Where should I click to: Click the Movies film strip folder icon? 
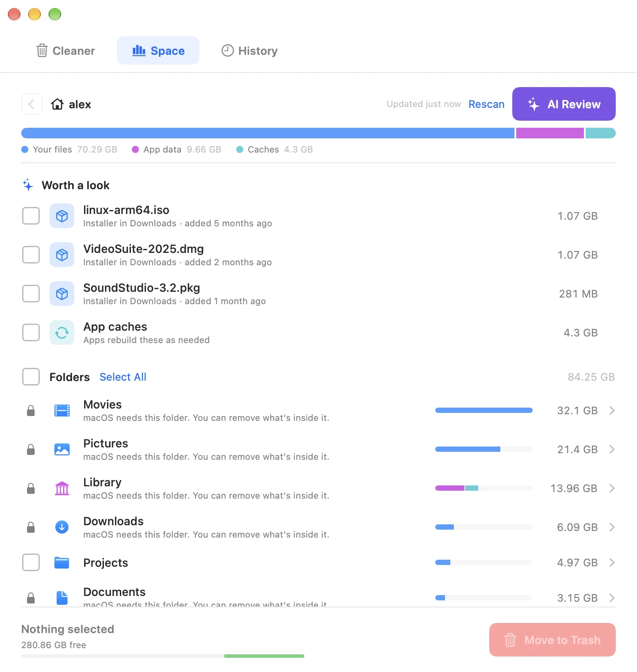[62, 411]
